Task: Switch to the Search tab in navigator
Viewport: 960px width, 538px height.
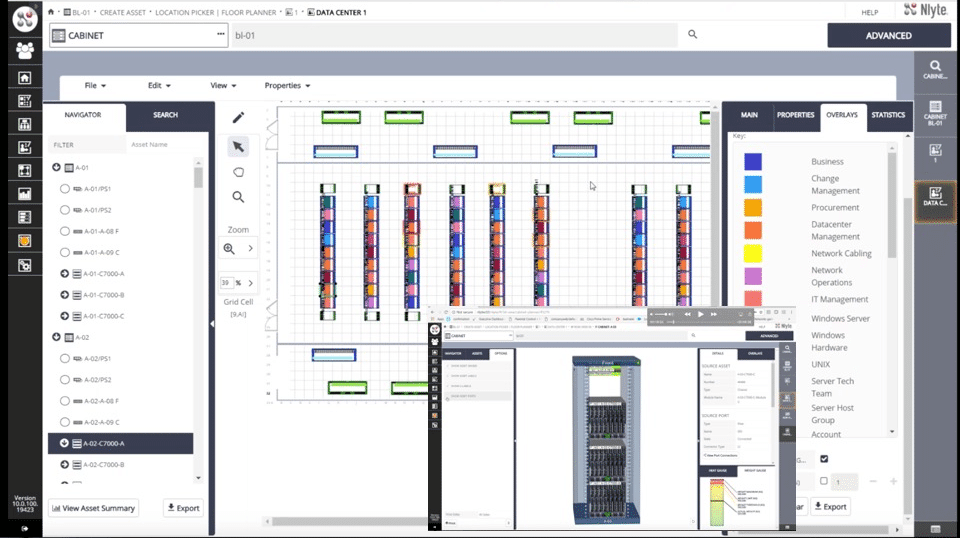Action: [166, 115]
